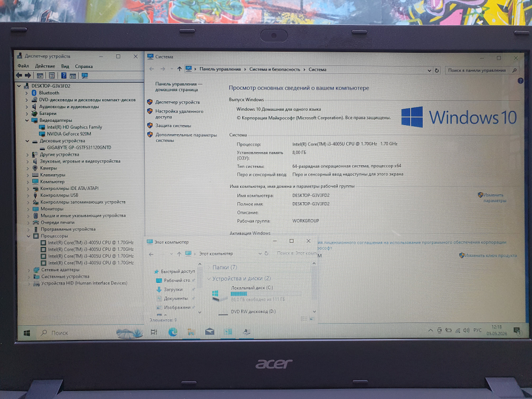
Task: Open File Explorer from taskbar
Action: (x=191, y=332)
